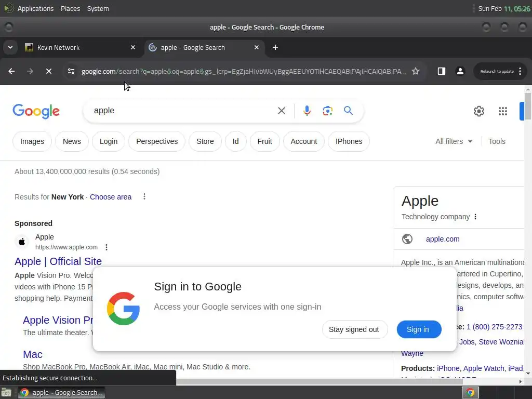Click the clock showing Sun Feb 11
This screenshot has width=532, height=399.
(x=504, y=8)
